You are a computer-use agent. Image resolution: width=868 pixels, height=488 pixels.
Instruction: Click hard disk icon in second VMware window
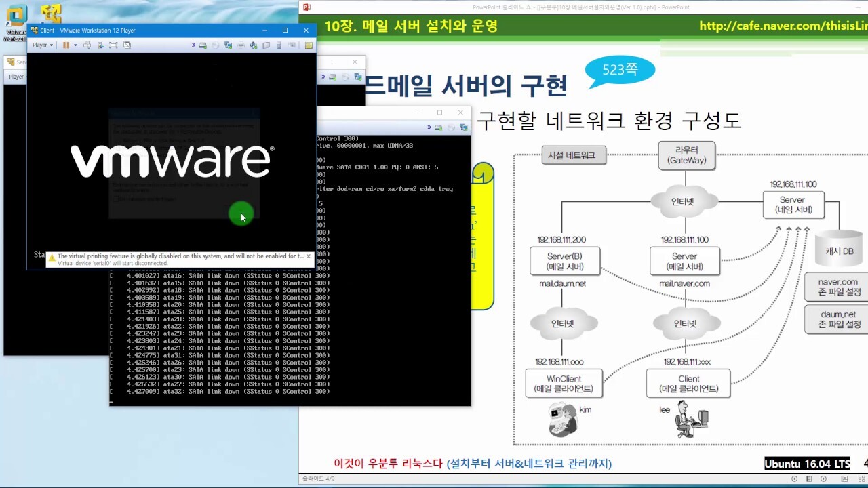(332, 77)
